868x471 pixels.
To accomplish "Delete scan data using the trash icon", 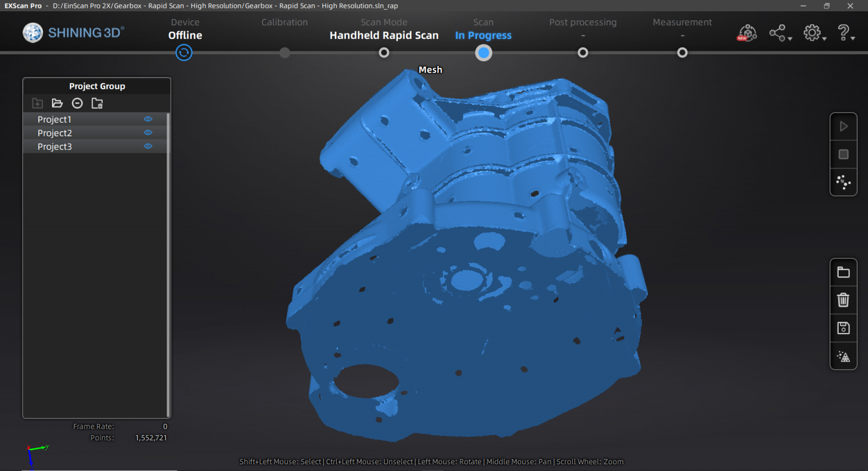I will (843, 300).
